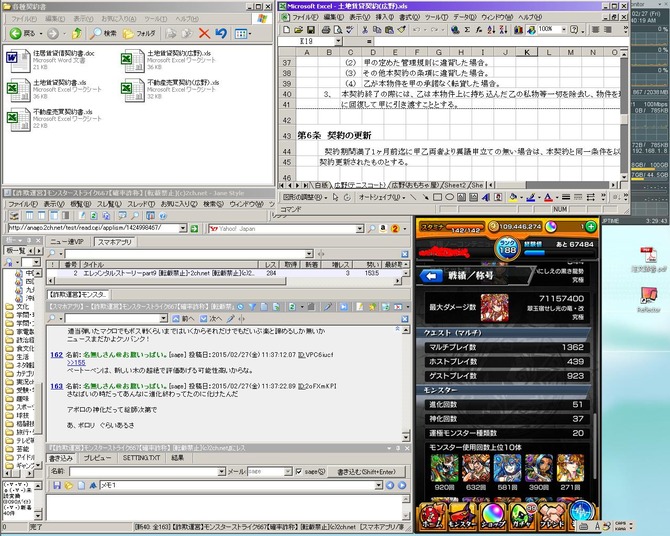Viewport: 670px width, 536px height.
Task: Click the 前へ (previous) search button
Action: click(183, 318)
